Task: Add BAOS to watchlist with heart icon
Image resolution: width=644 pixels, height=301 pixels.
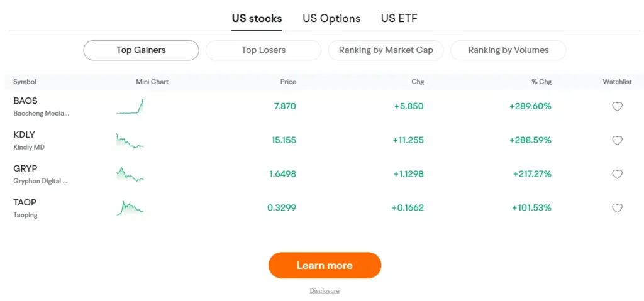Action: (x=617, y=106)
